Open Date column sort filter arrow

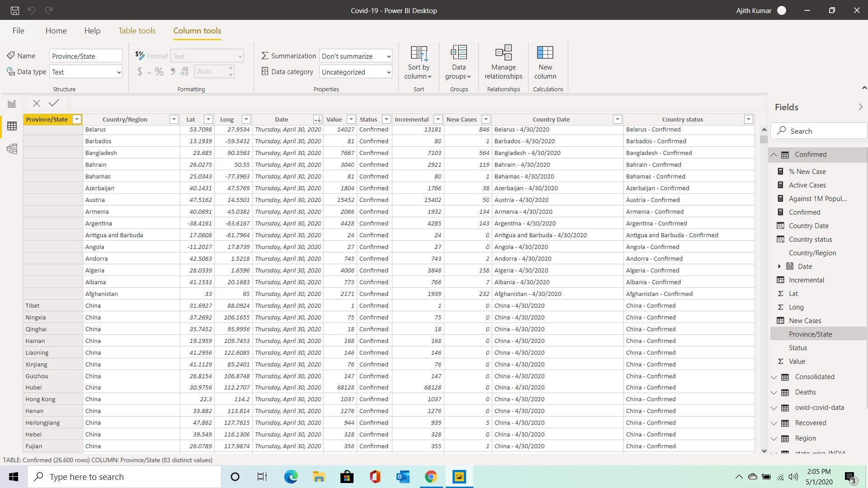(x=318, y=119)
